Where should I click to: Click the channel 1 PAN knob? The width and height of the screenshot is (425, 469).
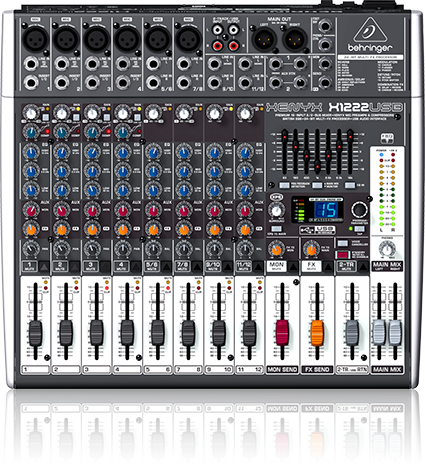(x=31, y=249)
